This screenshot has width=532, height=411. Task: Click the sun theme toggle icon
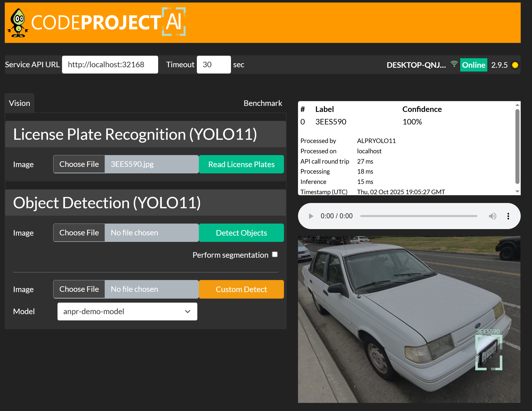pos(515,65)
